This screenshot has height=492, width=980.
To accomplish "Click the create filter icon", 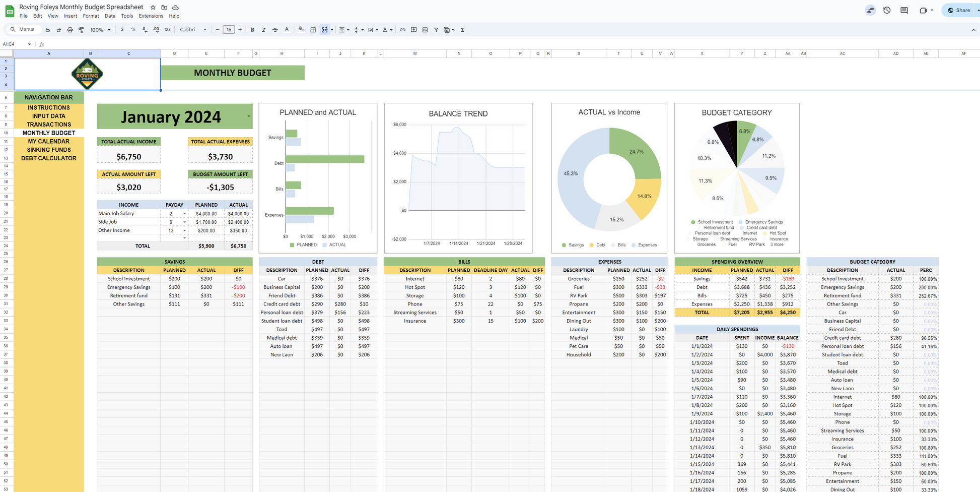I will tap(436, 30).
